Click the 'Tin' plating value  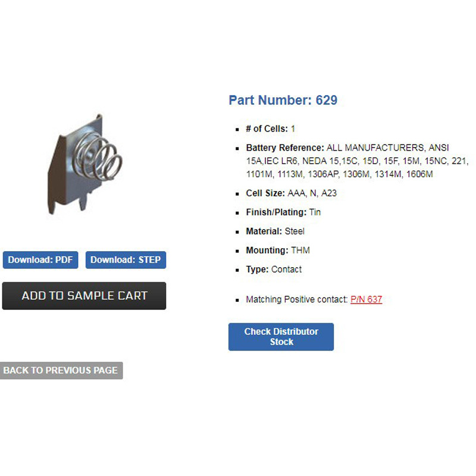pos(315,212)
